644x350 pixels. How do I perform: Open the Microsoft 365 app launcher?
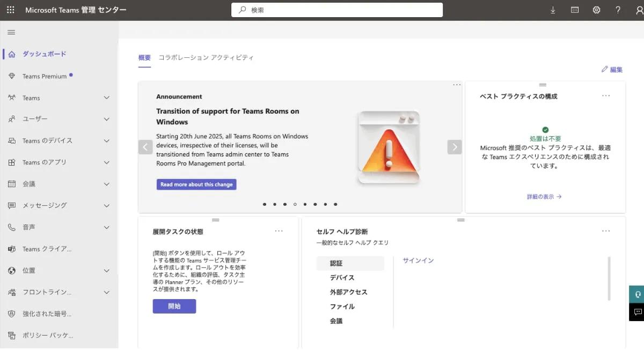click(10, 9)
